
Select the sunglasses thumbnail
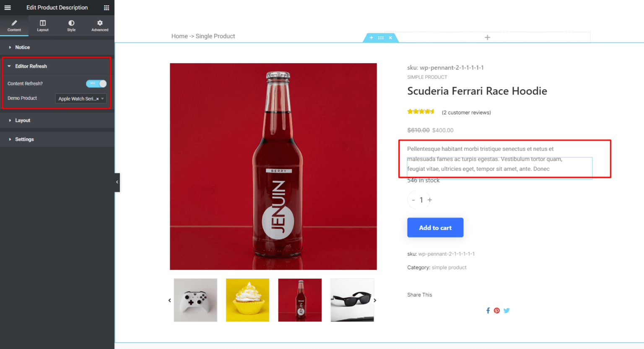(352, 300)
